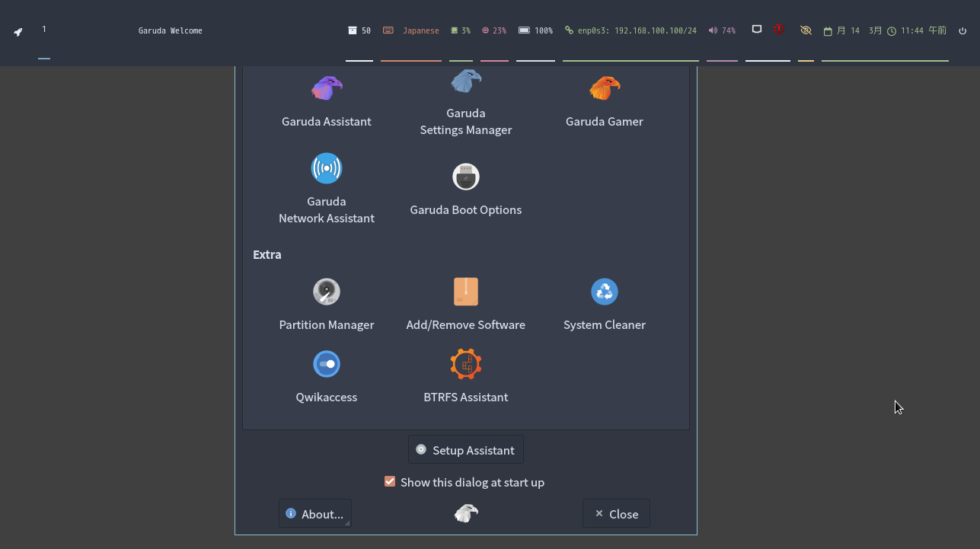The image size is (980, 549).
Task: Open Partition Manager disk icon
Action: click(327, 292)
